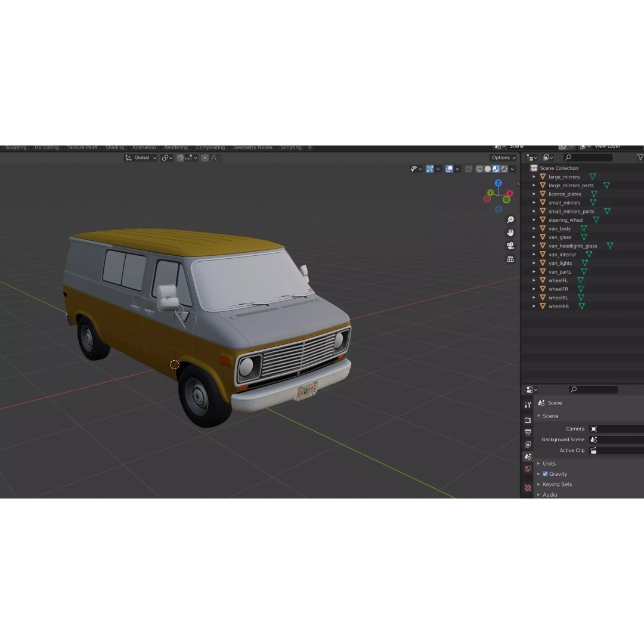Image resolution: width=644 pixels, height=644 pixels.
Task: Click the Zoom magnifier in the viewport sidebar
Action: point(510,219)
